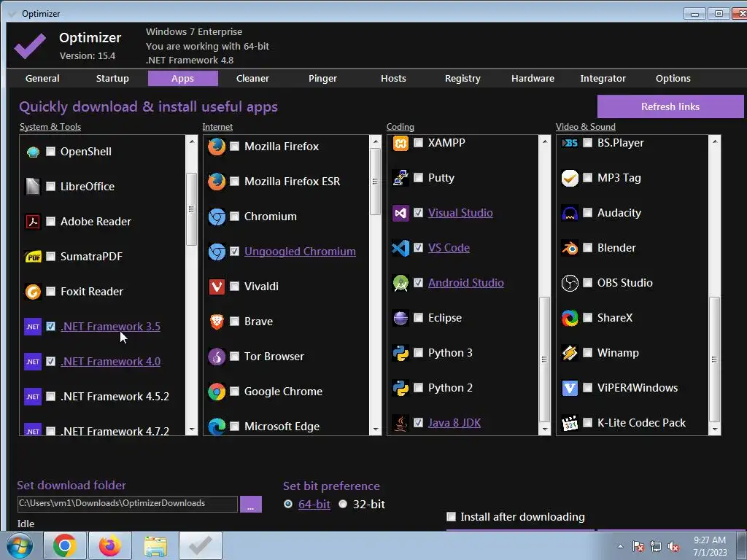Select the 32-bit radio button

(343, 504)
